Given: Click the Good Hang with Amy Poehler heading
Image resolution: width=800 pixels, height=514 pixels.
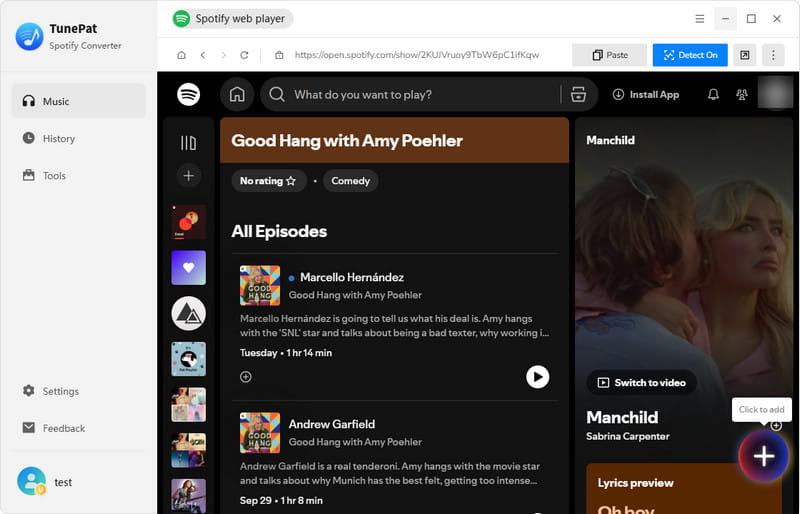Looking at the screenshot, I should [x=347, y=141].
